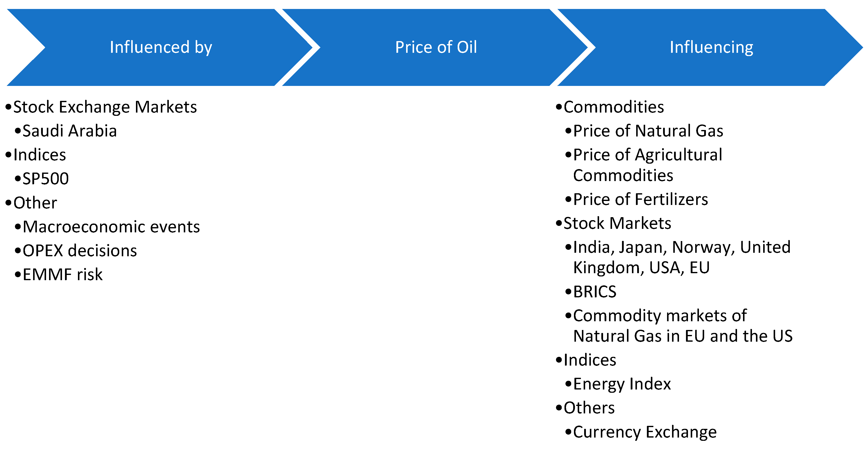Click the "Influenced by" chevron header

click(x=161, y=47)
